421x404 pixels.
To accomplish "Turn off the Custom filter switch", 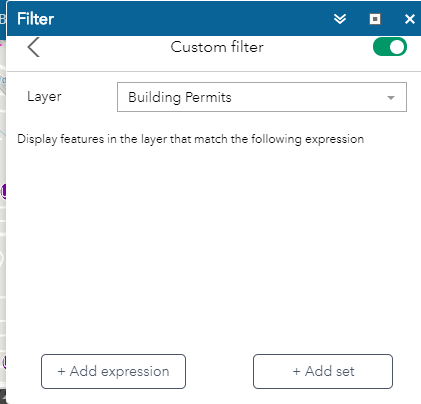I will [390, 47].
